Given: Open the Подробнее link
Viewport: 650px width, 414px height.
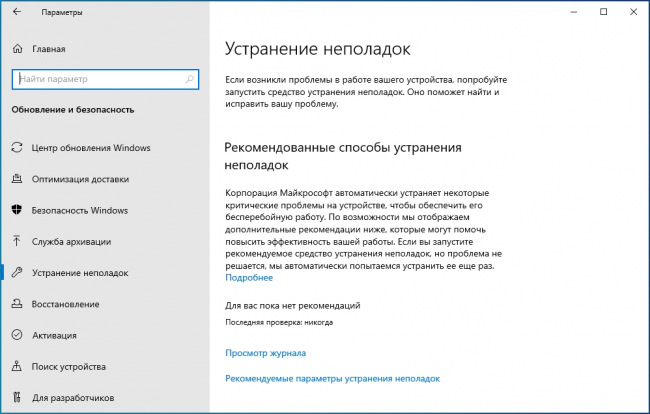Looking at the screenshot, I should [x=249, y=278].
